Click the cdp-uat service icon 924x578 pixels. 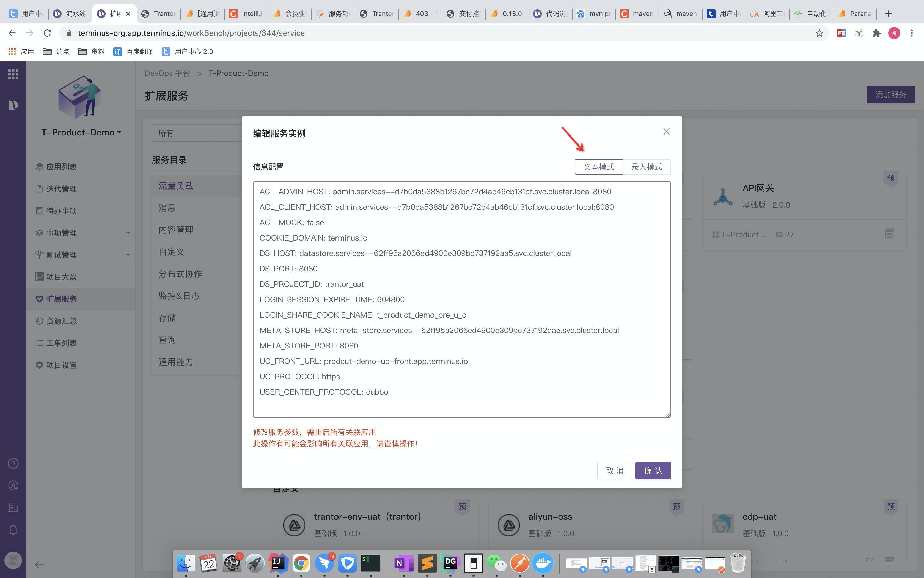[722, 524]
